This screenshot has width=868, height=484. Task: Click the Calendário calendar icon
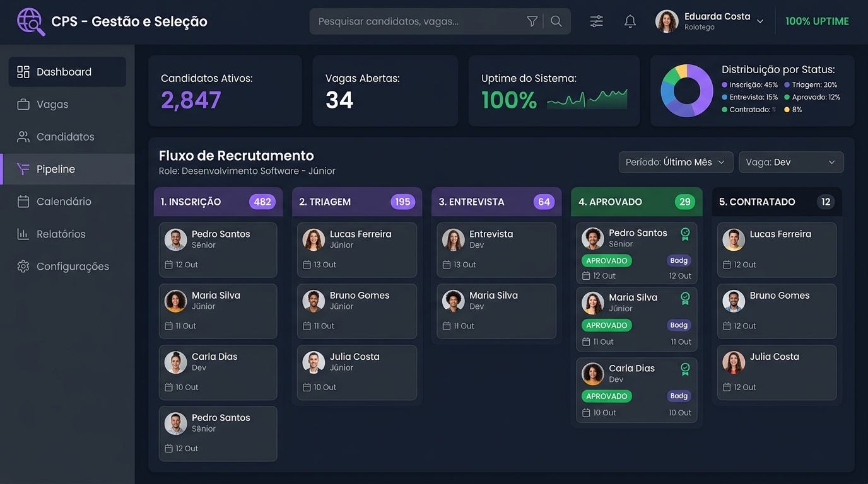[23, 202]
